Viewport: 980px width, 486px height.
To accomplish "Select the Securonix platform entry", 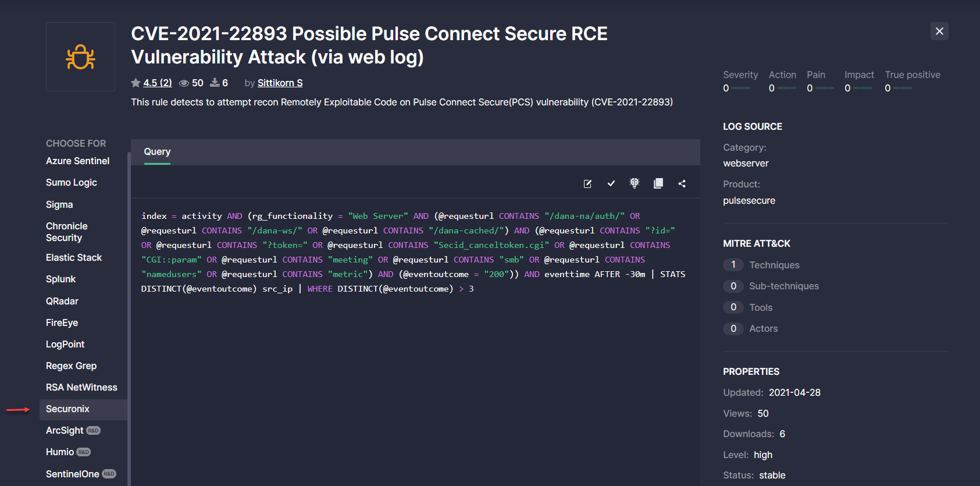I will pos(67,409).
